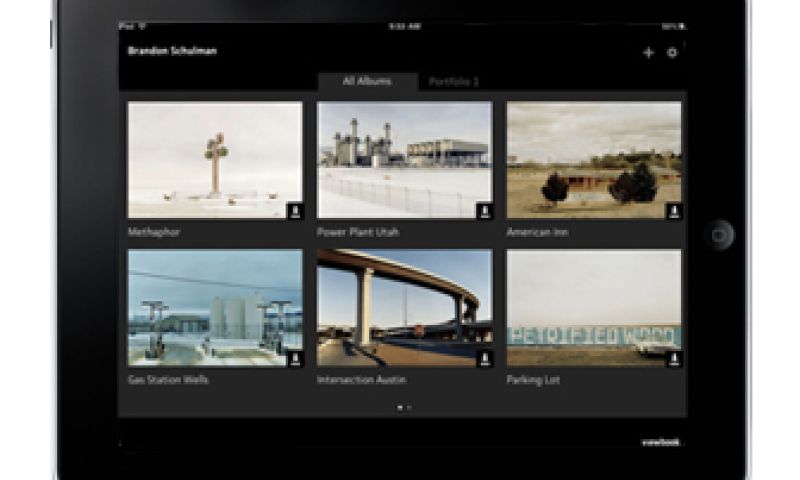
Task: Select the first page dot indicator
Action: coord(400,408)
